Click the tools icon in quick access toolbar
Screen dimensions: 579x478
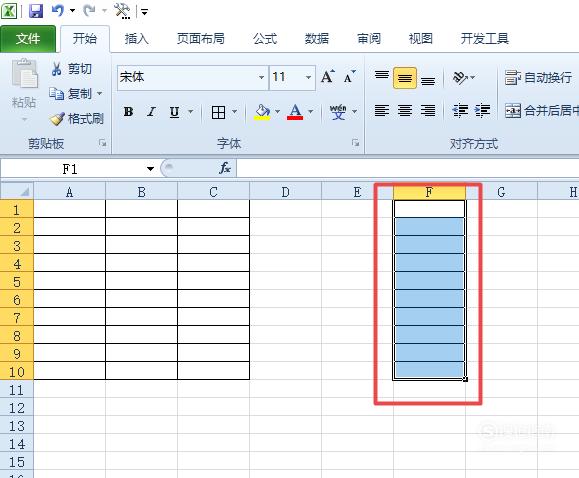click(122, 11)
